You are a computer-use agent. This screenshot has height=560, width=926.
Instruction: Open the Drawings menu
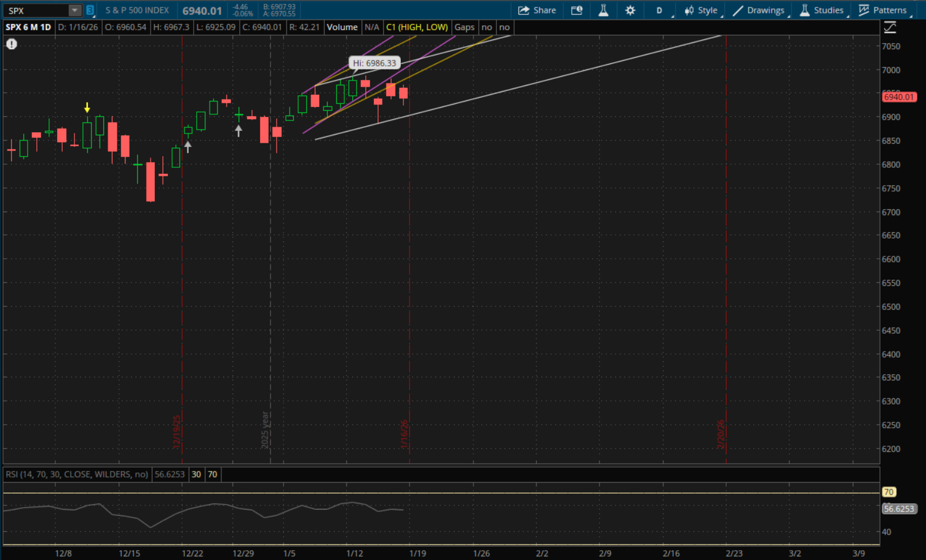[x=759, y=10]
